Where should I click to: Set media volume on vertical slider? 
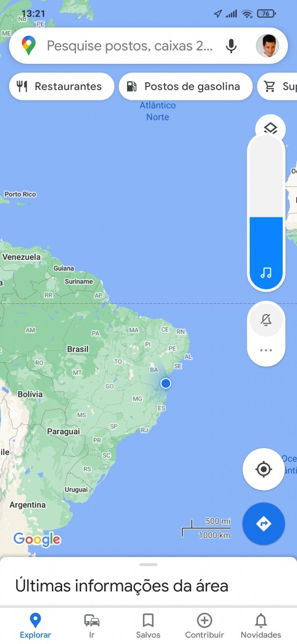pyautogui.click(x=266, y=212)
